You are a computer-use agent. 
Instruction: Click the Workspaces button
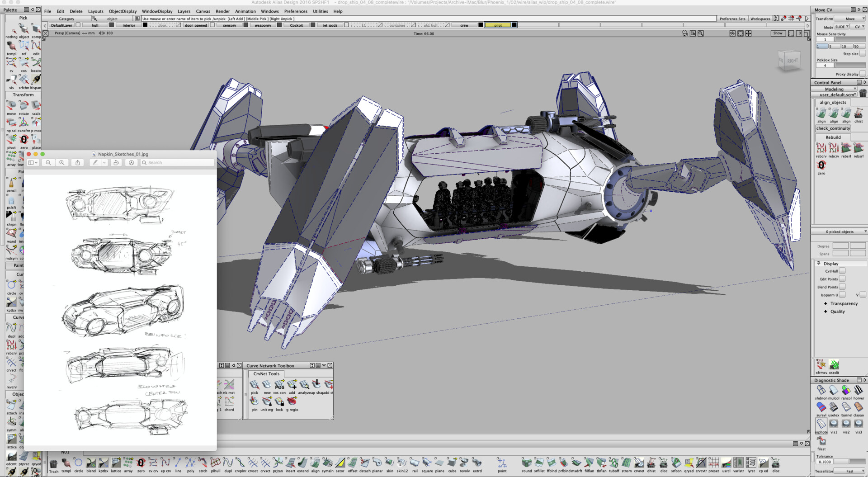pos(760,19)
